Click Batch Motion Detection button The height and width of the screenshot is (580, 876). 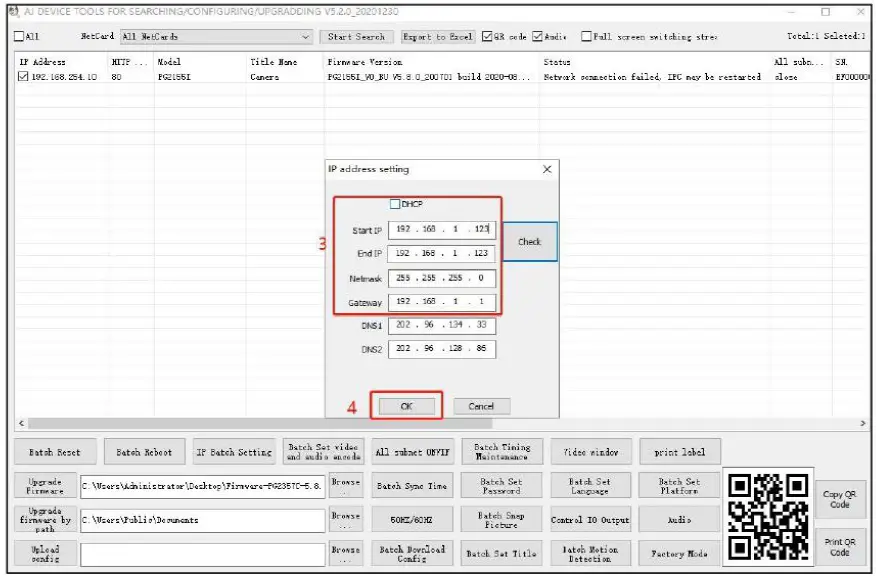591,554
